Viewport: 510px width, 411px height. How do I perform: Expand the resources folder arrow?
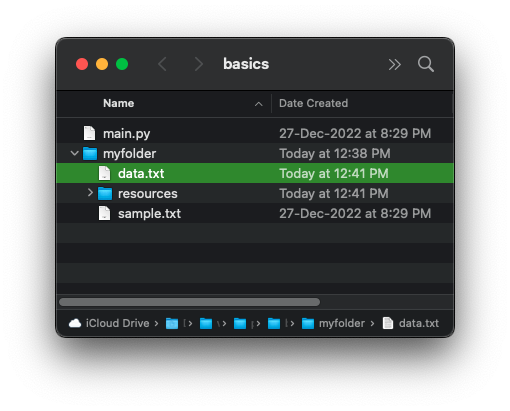90,193
